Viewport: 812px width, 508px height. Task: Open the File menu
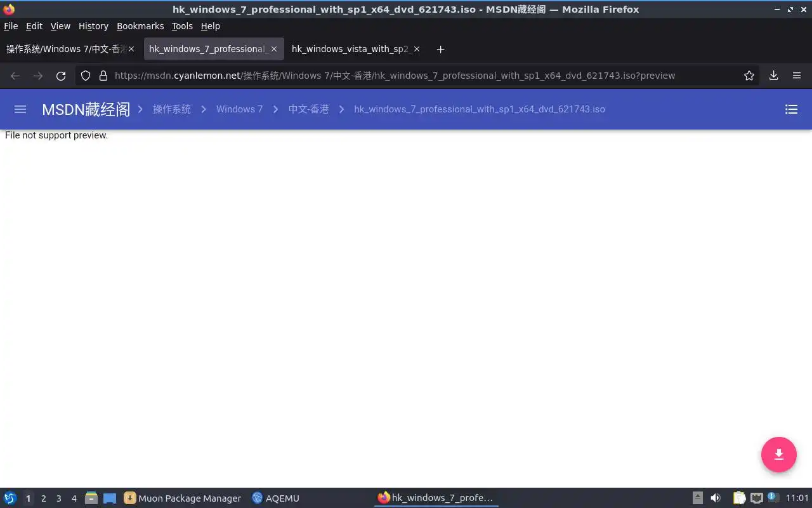click(11, 26)
